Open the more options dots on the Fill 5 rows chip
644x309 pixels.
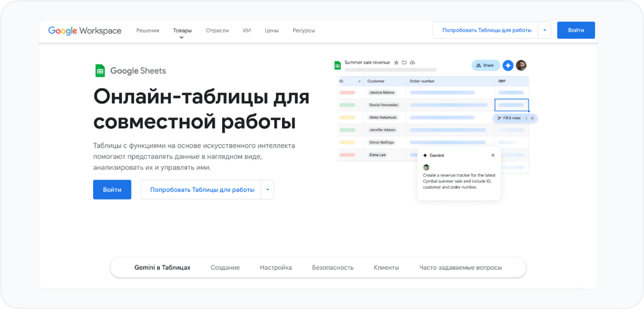pos(526,118)
